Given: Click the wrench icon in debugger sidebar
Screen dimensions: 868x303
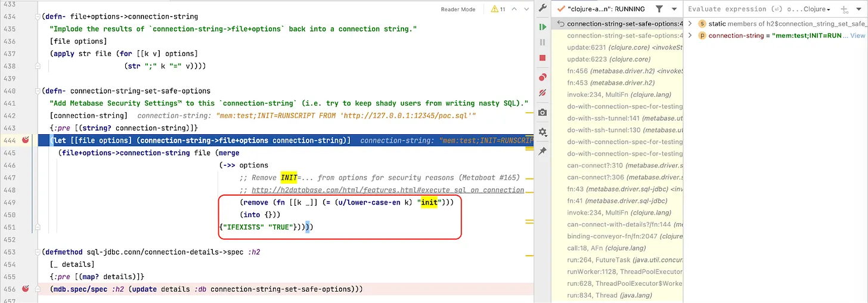Looking at the screenshot, I should pos(542,8).
